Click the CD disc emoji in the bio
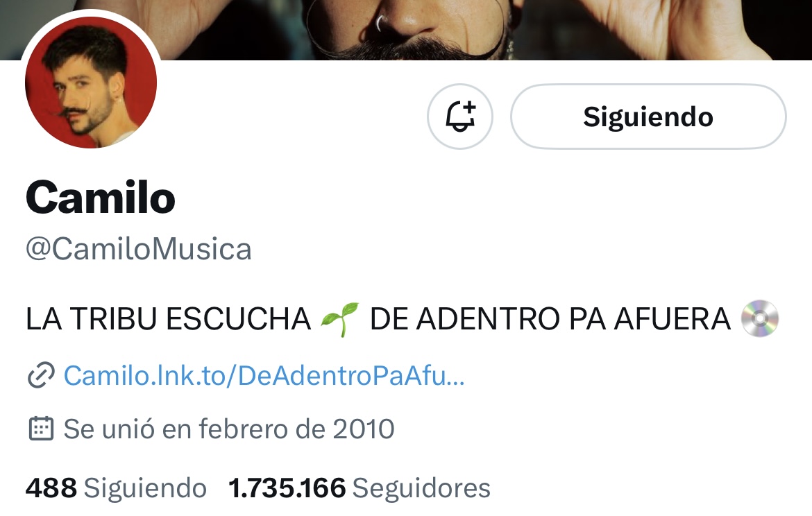The height and width of the screenshot is (516, 812). (x=760, y=319)
